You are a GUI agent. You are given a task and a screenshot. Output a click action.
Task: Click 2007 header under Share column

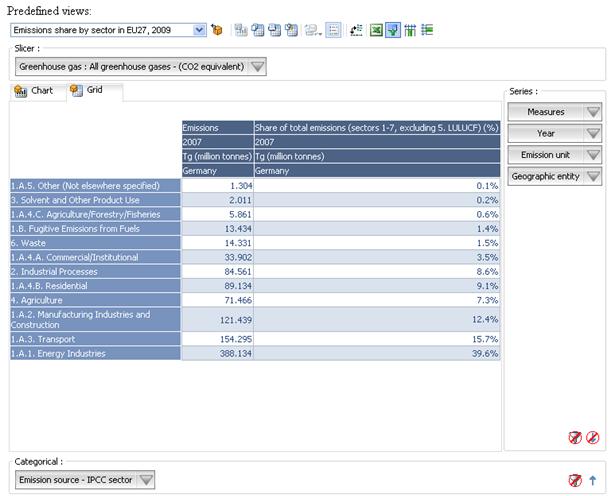click(377, 142)
